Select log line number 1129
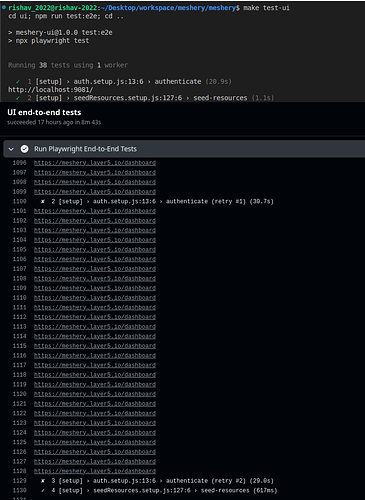365x500 pixels. click(x=19, y=481)
